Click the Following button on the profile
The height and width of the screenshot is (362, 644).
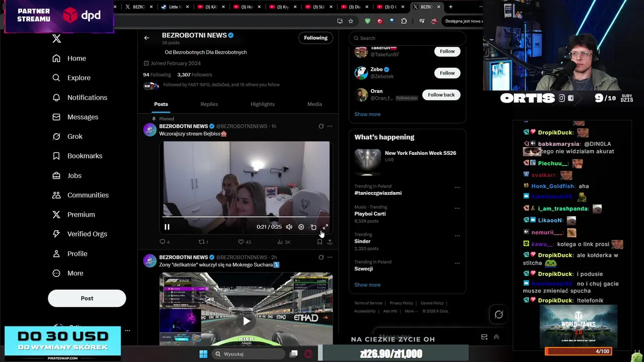[x=315, y=38]
